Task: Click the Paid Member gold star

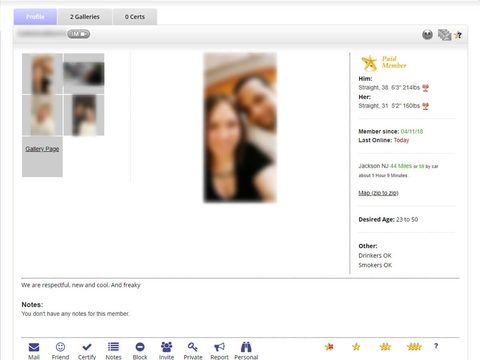Action: tap(369, 63)
